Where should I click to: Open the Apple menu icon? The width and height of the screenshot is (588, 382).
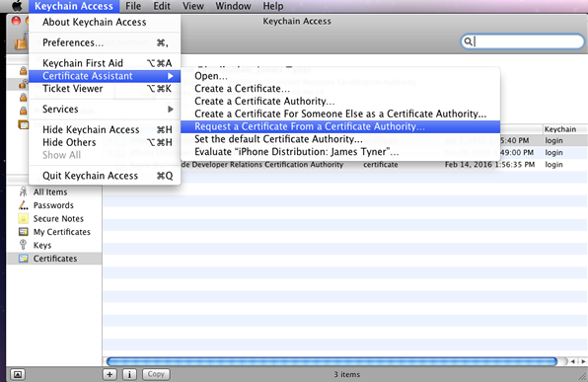17,6
